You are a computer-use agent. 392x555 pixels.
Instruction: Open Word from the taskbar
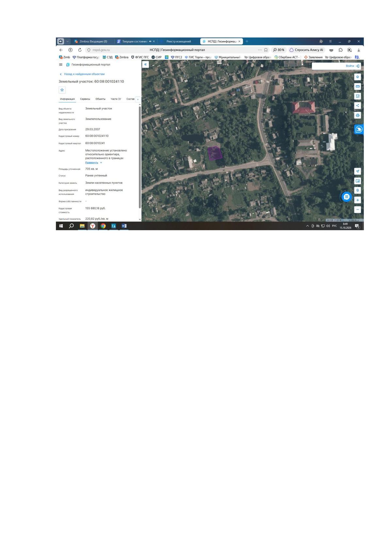point(124,226)
